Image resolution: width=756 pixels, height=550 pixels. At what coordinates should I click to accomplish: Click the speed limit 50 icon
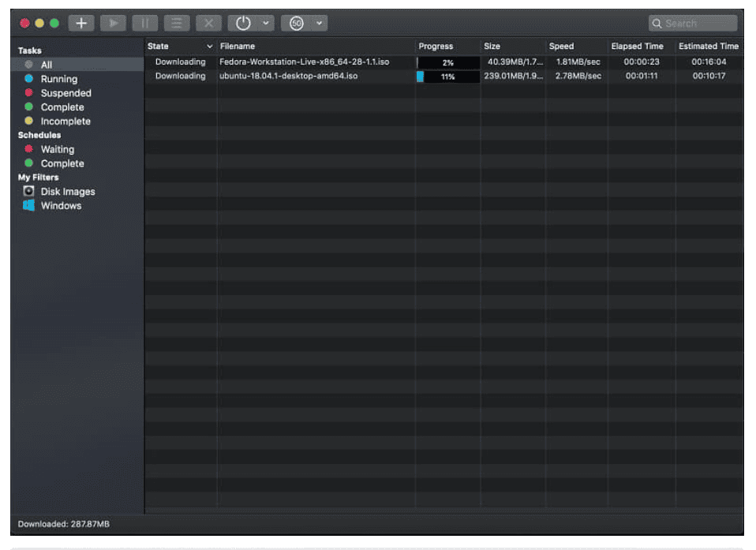tap(297, 23)
